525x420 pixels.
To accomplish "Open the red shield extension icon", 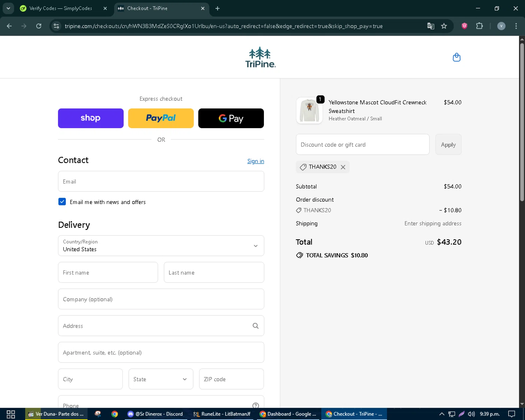I will coord(464,26).
